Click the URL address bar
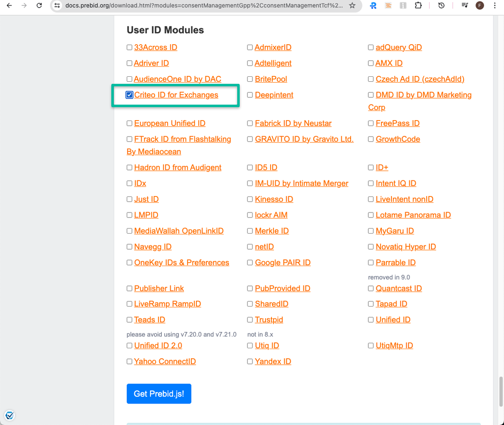The image size is (504, 425). coord(204,5)
